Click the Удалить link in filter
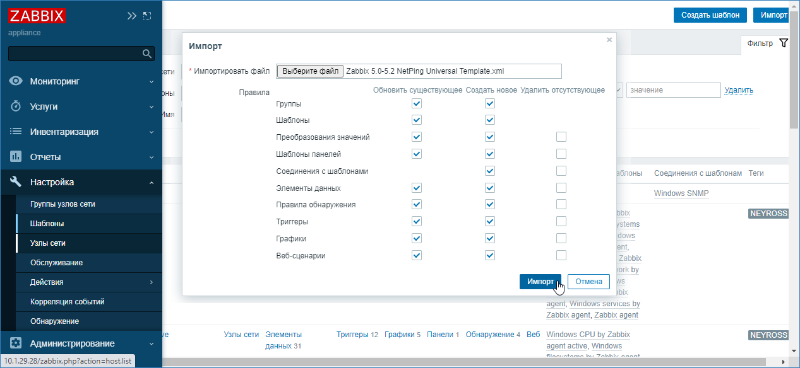 (739, 90)
